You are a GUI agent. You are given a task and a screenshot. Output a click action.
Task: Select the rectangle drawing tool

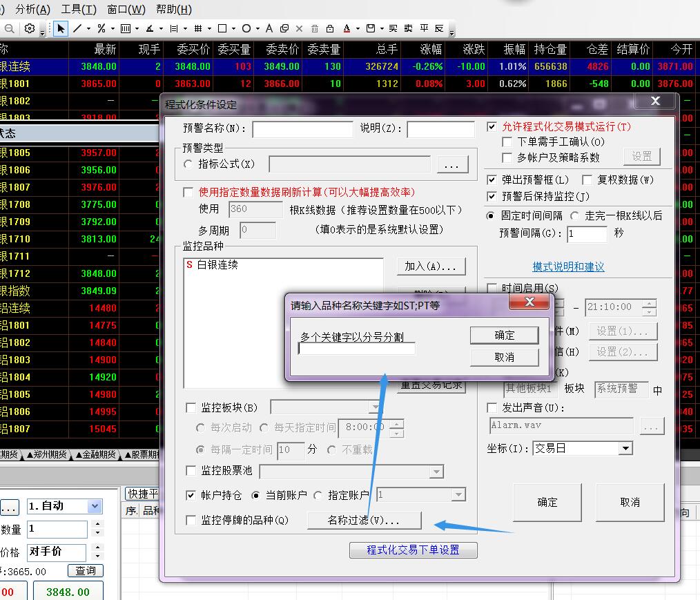pos(222,28)
